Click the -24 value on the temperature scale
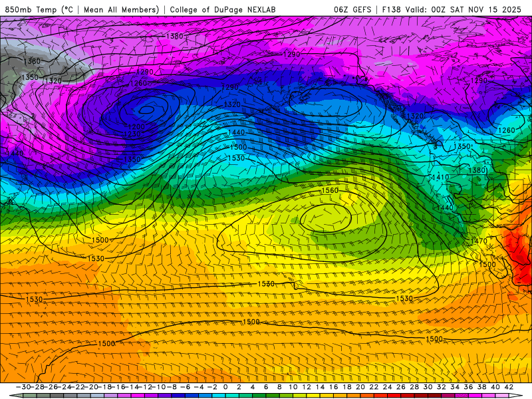This screenshot has height=399, width=532. pyautogui.click(x=64, y=387)
